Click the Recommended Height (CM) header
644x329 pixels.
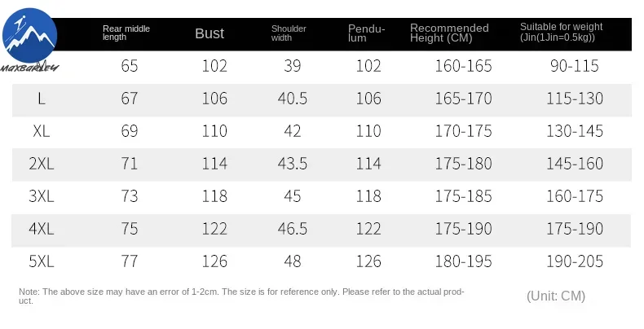point(449,33)
